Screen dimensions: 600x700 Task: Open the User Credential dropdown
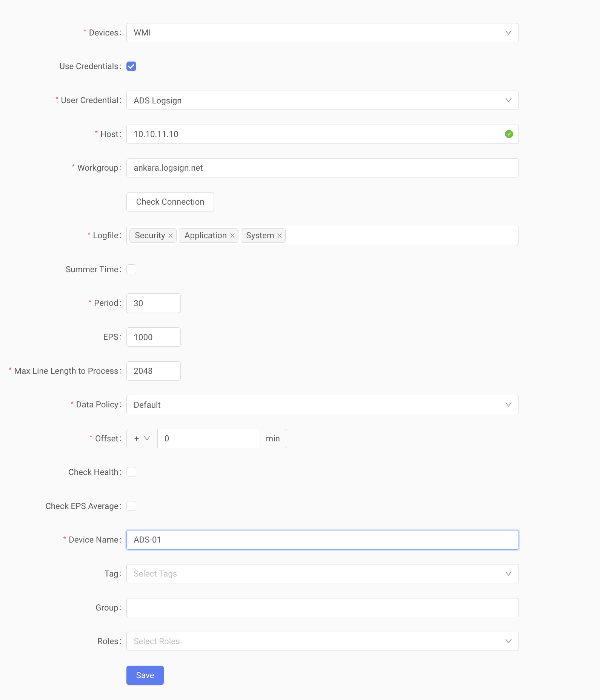[x=322, y=100]
